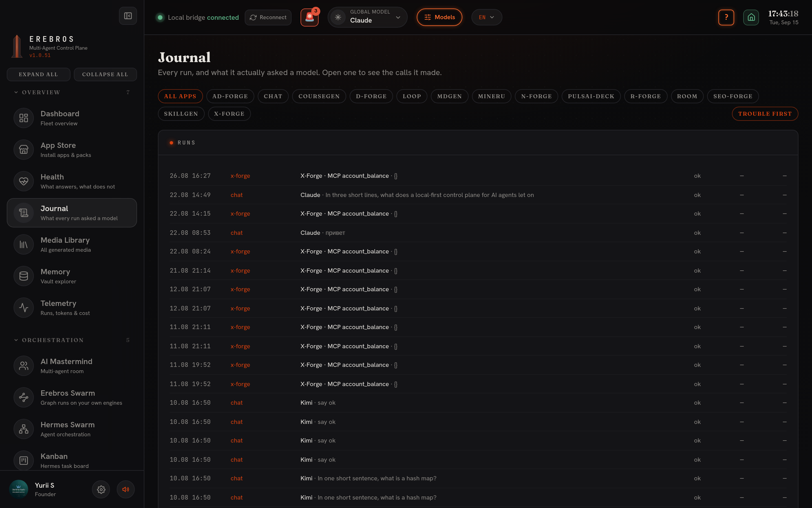This screenshot has height=508, width=812.
Task: Open Media Library in sidebar
Action: click(72, 244)
